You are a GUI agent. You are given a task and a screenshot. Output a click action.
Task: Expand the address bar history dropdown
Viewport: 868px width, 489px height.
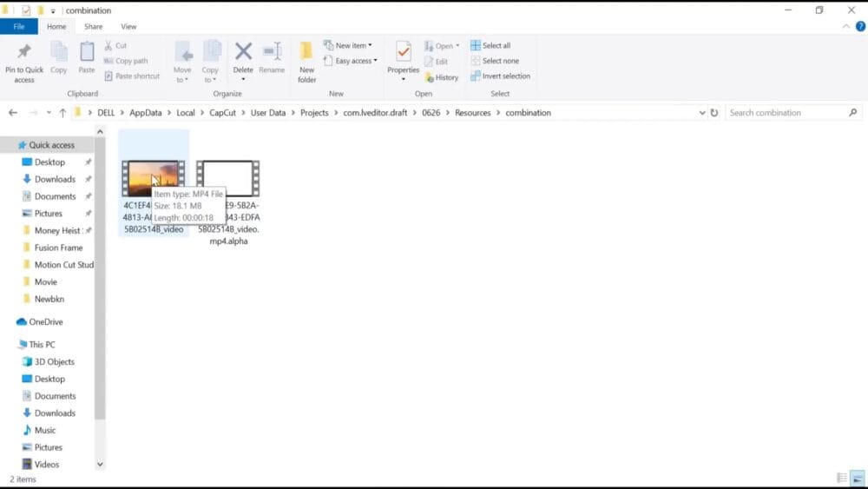pyautogui.click(x=701, y=113)
